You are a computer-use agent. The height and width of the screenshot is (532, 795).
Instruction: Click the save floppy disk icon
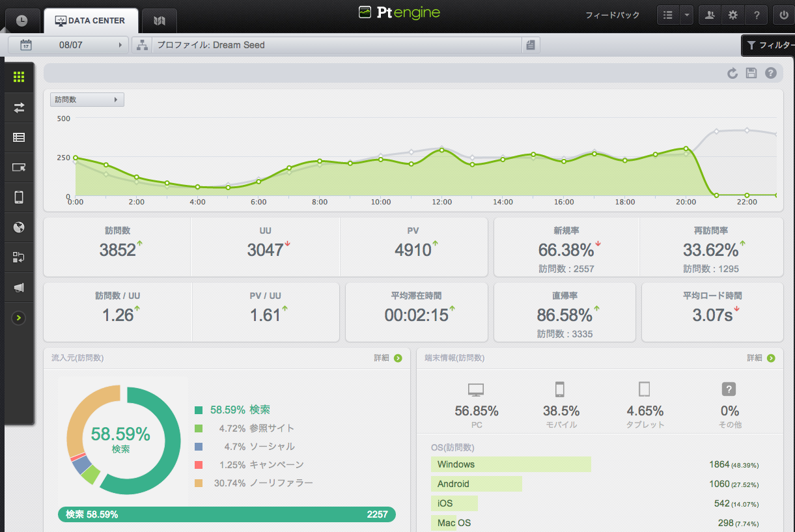[751, 73]
